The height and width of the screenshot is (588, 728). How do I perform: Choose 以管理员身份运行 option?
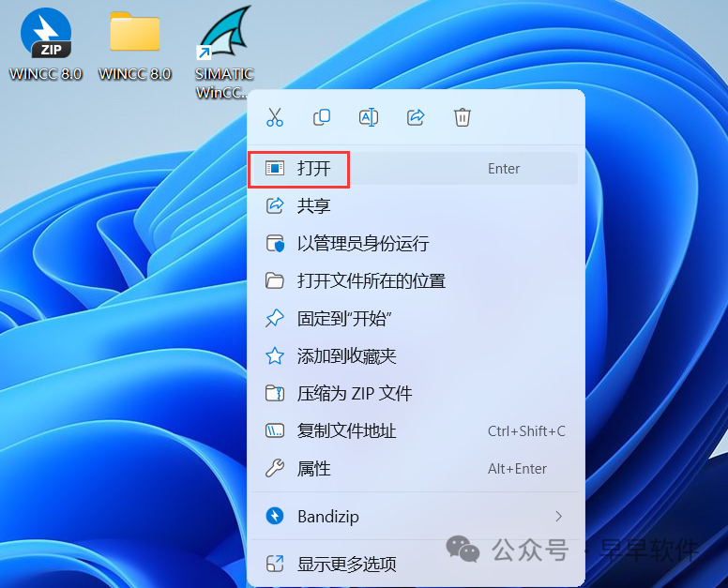(x=362, y=244)
